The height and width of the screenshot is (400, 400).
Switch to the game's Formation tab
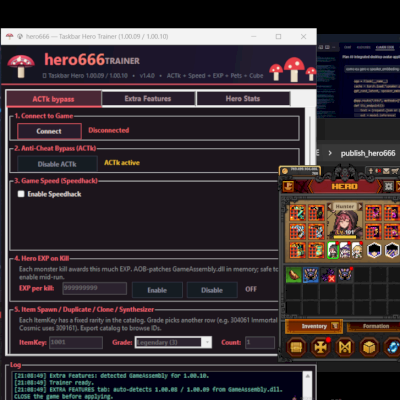pyautogui.click(x=373, y=326)
